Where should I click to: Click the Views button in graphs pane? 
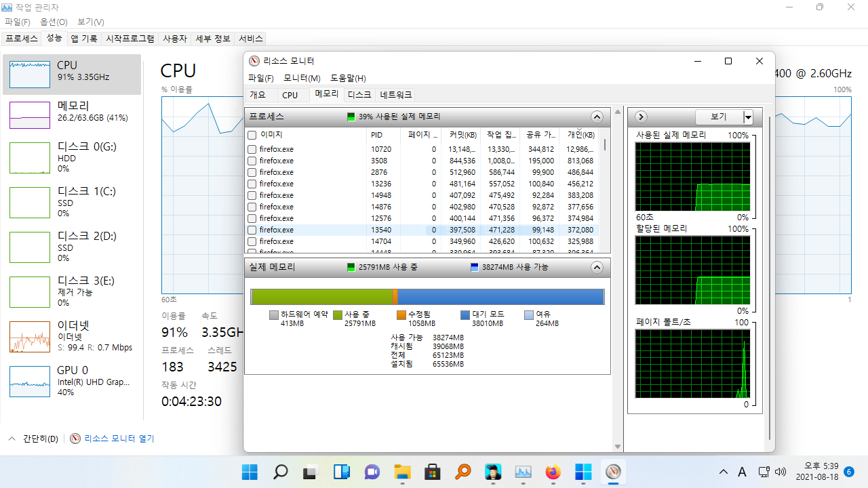(x=719, y=117)
